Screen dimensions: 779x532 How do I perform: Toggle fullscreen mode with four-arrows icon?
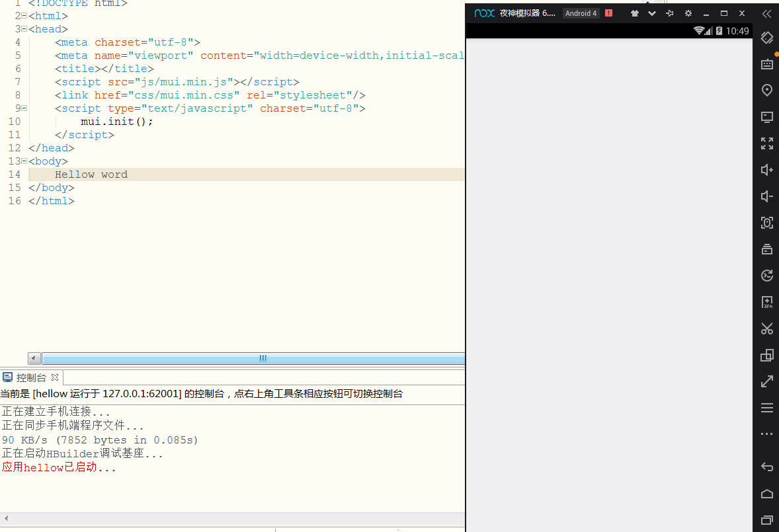767,143
